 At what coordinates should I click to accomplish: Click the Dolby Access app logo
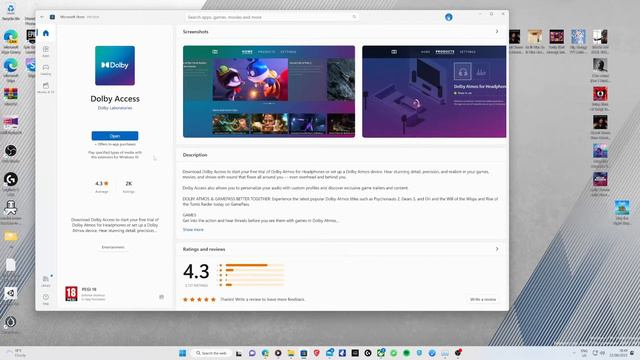115,65
